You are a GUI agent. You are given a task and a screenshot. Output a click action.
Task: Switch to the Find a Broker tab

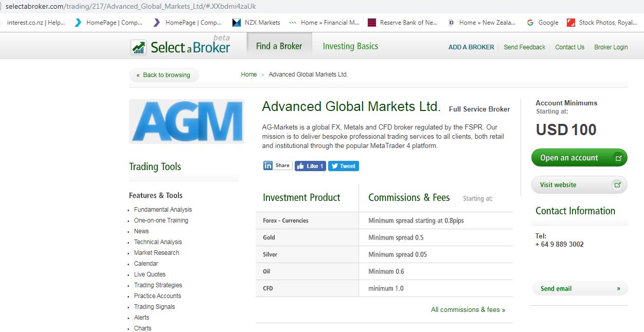click(279, 46)
